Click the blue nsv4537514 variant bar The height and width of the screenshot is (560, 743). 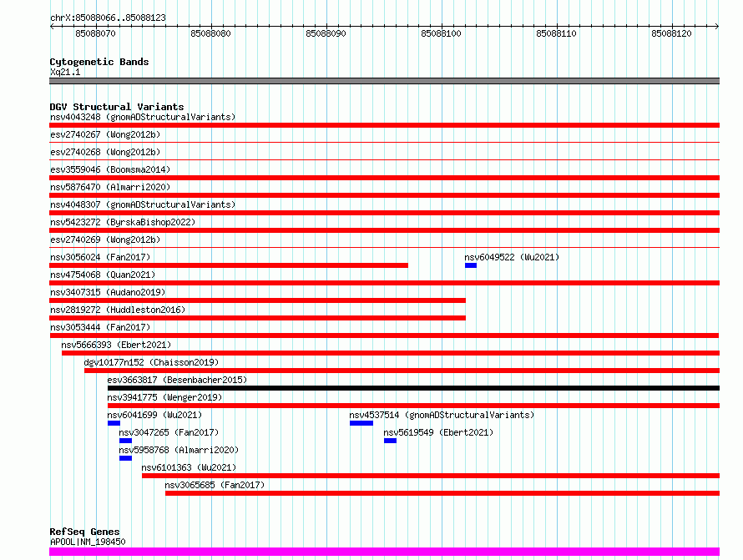point(361,423)
